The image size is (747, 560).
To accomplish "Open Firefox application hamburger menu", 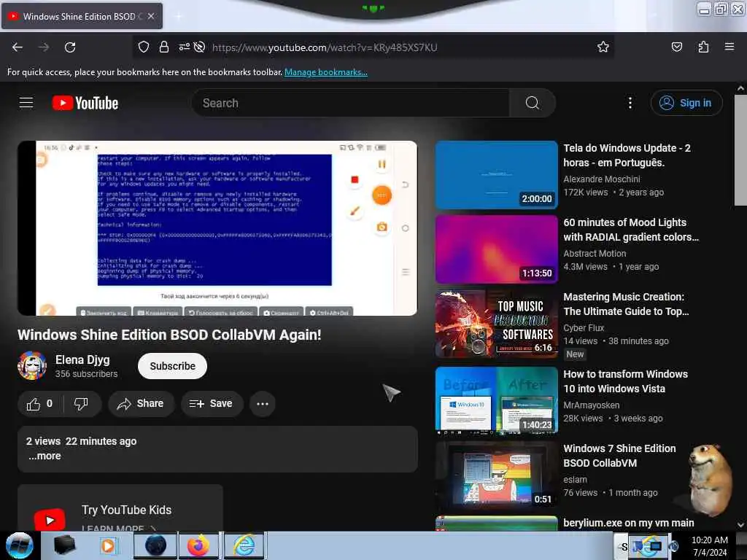I will pos(729,47).
